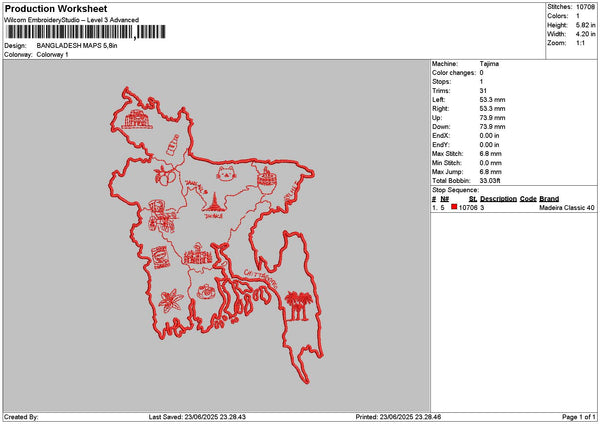
Task: Click the palm trees motif in the map
Action: point(298,306)
